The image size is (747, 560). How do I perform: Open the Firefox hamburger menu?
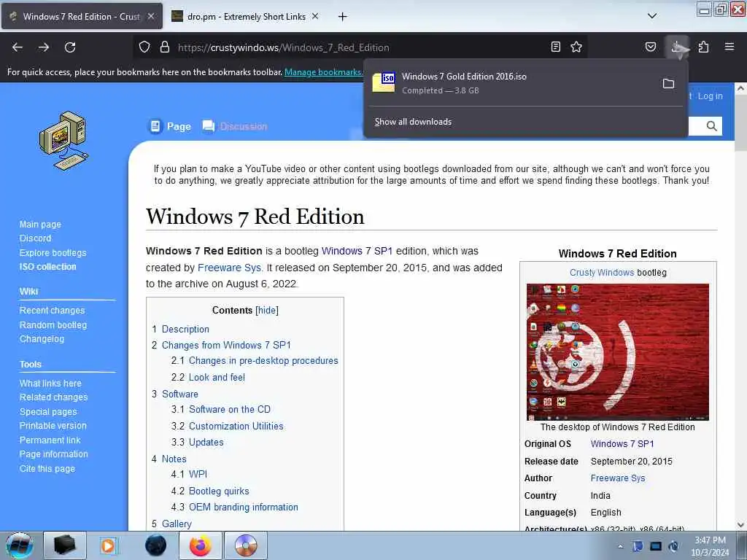coord(729,47)
